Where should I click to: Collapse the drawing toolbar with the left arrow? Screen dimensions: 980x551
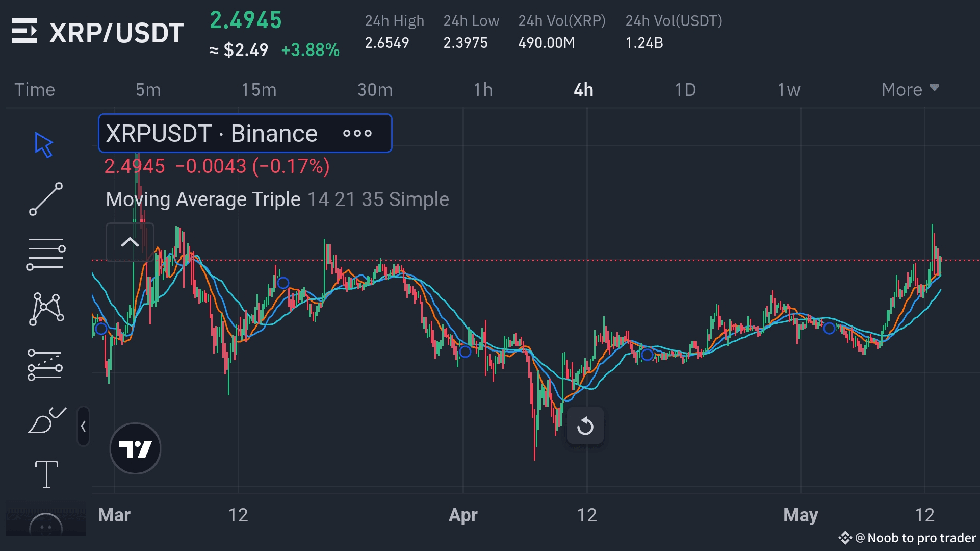(83, 427)
